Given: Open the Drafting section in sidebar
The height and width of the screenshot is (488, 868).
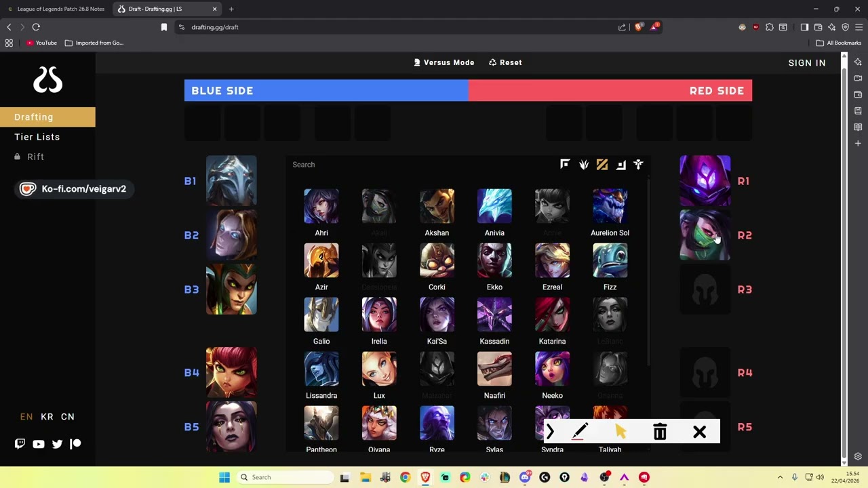Looking at the screenshot, I should [47, 117].
